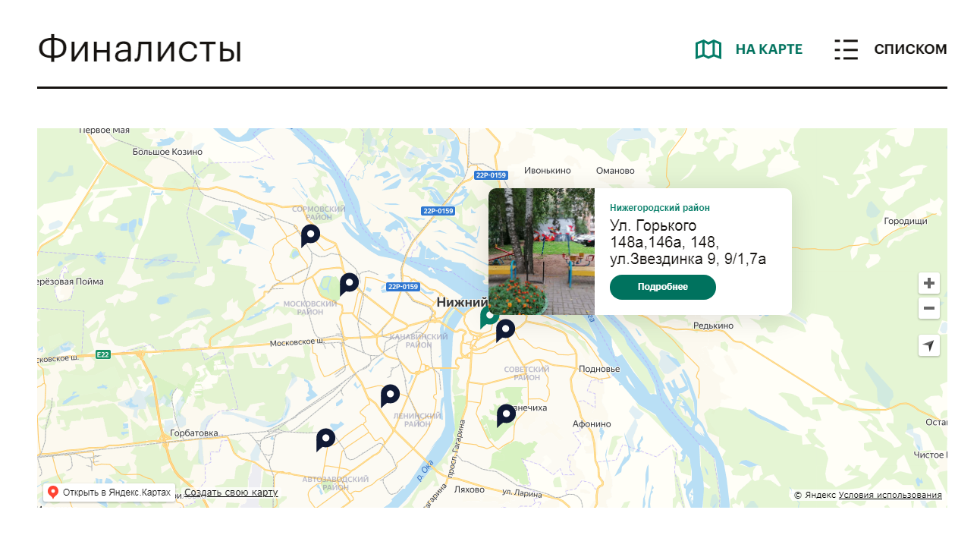Click the list icon next to СПИСКОМ
The height and width of the screenshot is (554, 980).
coord(846,49)
